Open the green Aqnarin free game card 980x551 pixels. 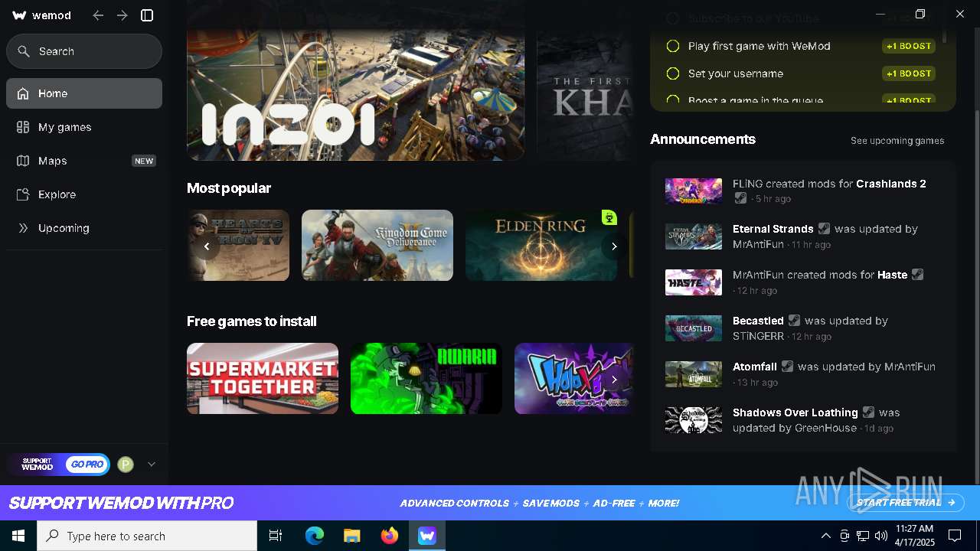click(426, 378)
